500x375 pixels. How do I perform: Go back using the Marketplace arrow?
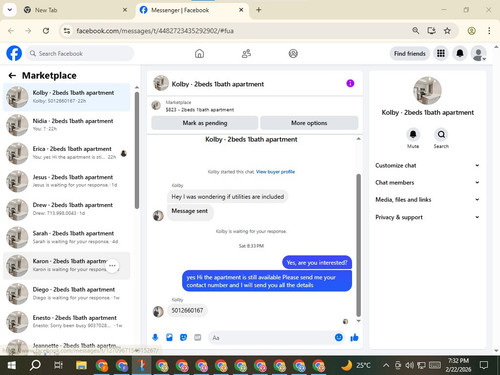click(x=12, y=76)
